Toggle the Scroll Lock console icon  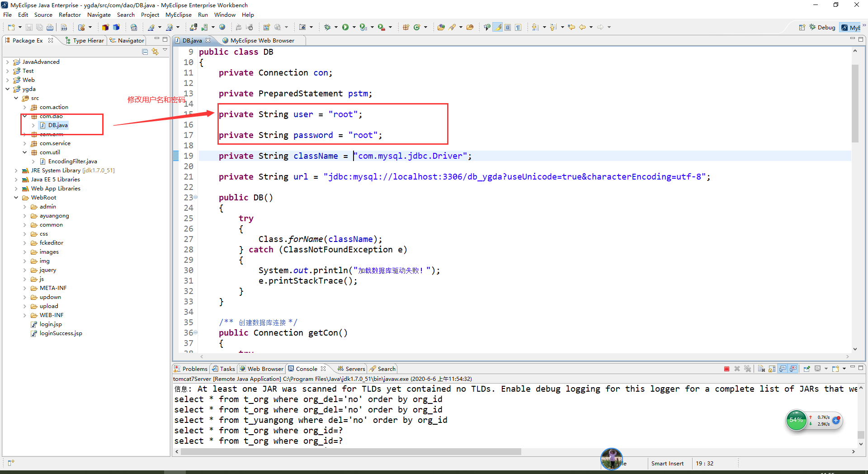(x=772, y=369)
